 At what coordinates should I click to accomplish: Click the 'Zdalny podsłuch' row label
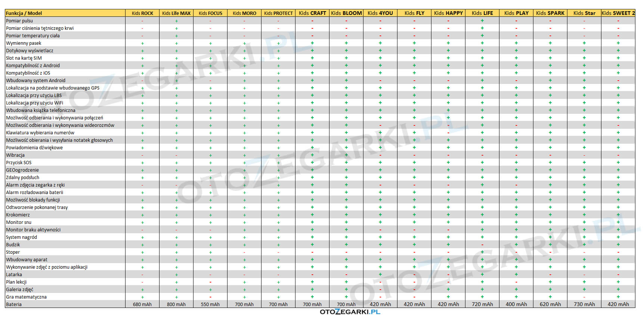22,178
